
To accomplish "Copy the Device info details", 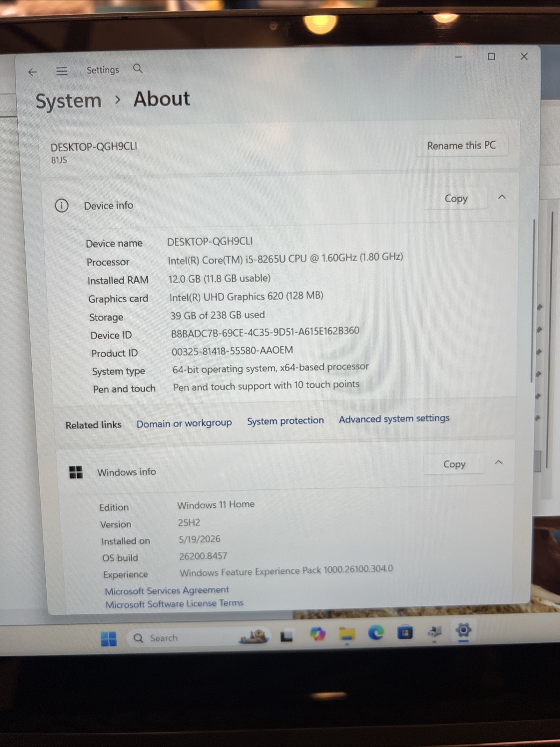I will [x=456, y=199].
